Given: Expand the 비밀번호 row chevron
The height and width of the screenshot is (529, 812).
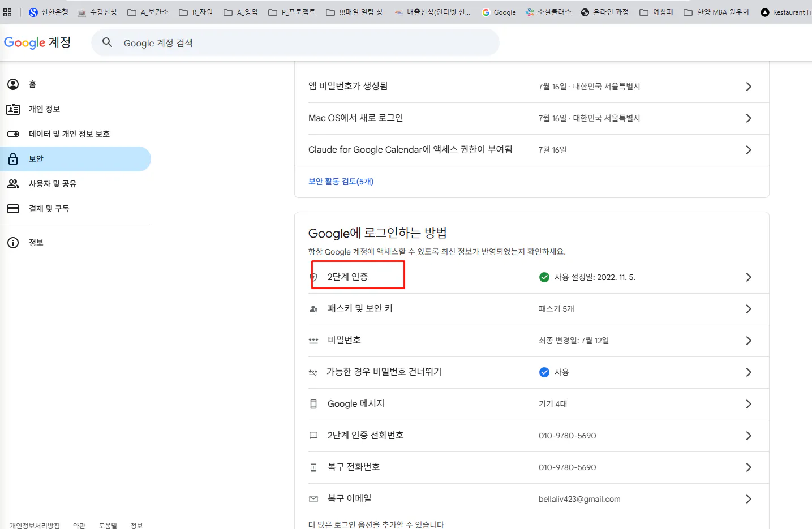Looking at the screenshot, I should click(749, 341).
